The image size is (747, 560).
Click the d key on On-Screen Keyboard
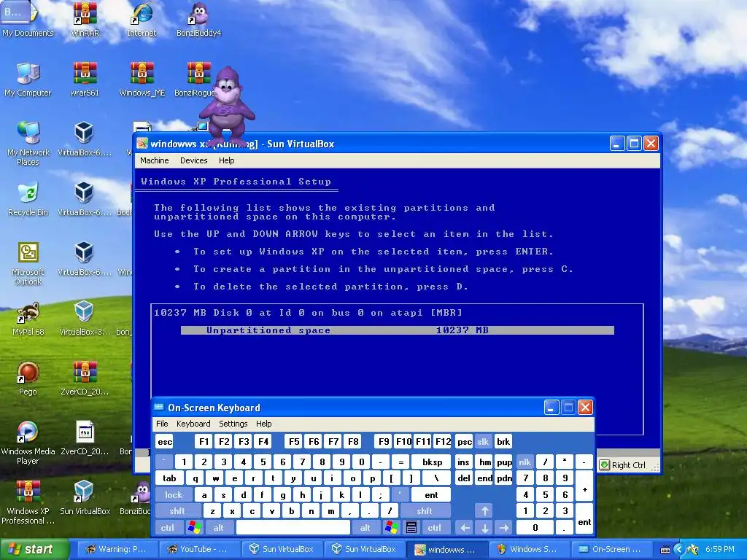pyautogui.click(x=243, y=495)
